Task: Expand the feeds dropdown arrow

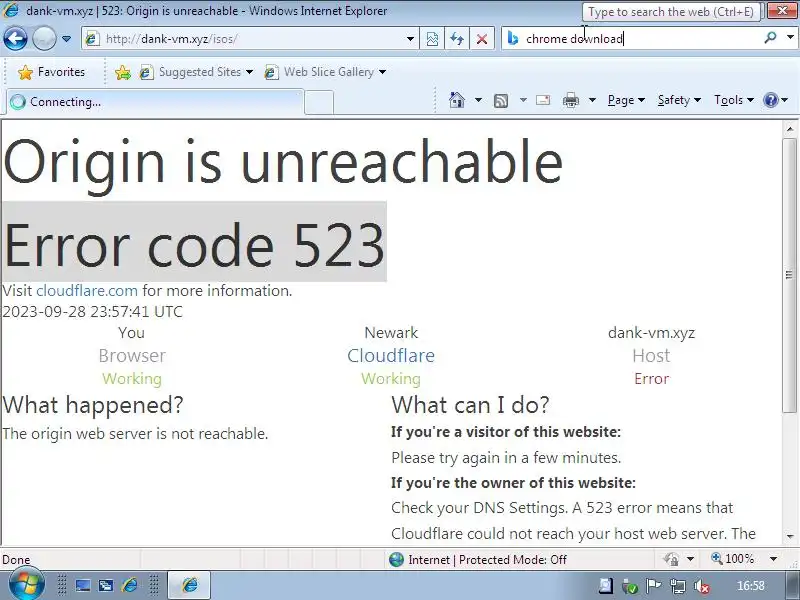Action: [523, 100]
